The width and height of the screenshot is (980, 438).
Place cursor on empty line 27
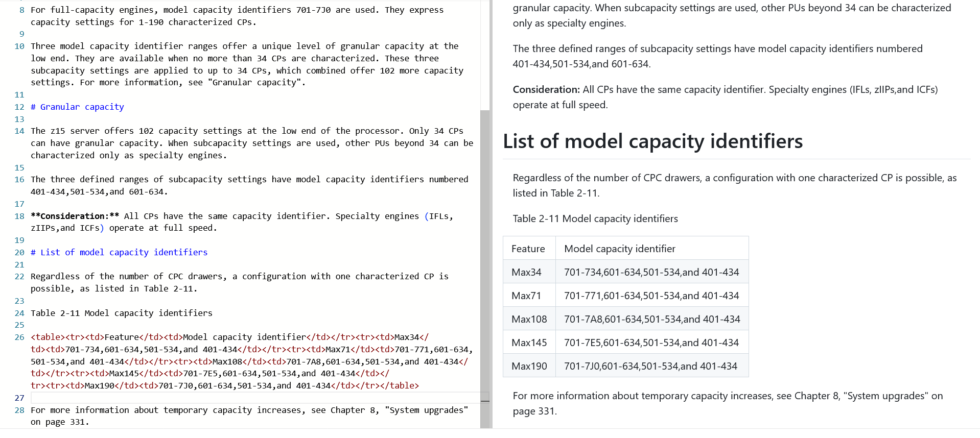204,398
